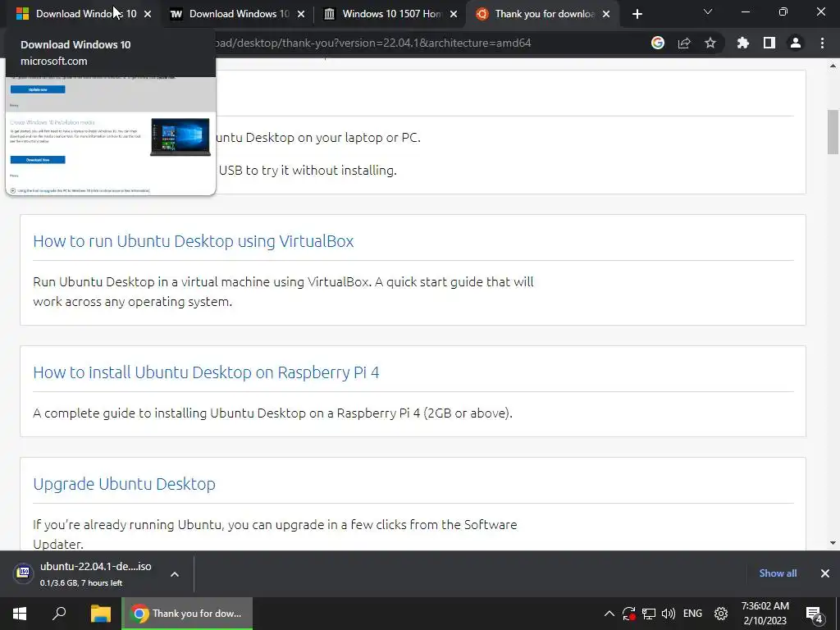
Task: Open How to run Ubuntu Desktop using VirtualBox
Action: 194,241
